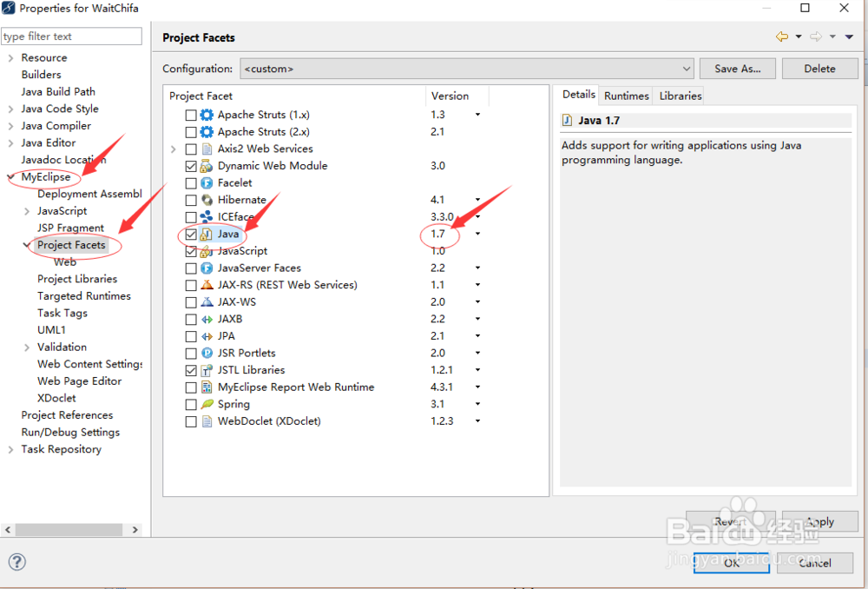
Task: Click the JAXB facet icon
Action: coord(207,319)
